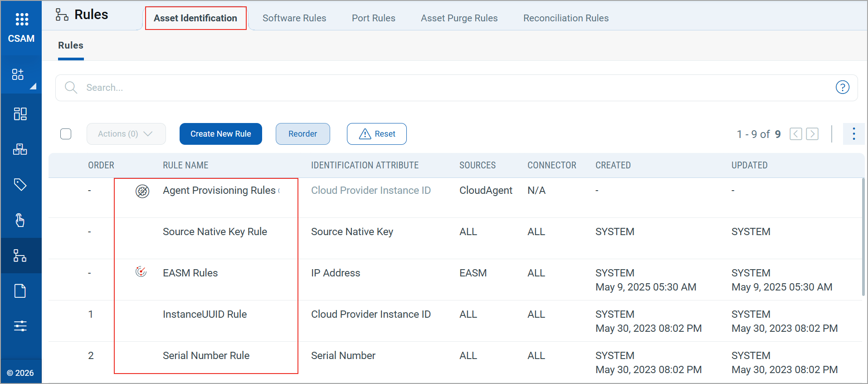Go to the previous page arrow

point(796,134)
